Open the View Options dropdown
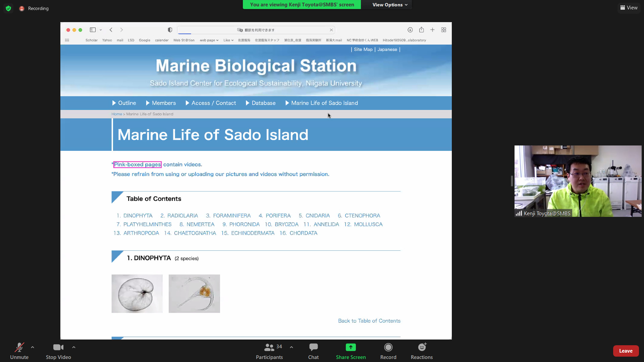Image resolution: width=644 pixels, height=362 pixels. pyautogui.click(x=390, y=5)
